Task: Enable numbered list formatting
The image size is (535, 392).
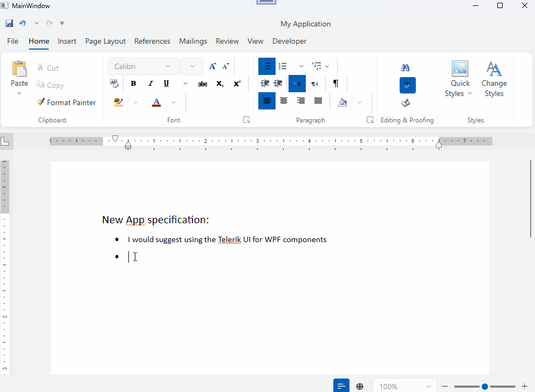Action: tap(283, 66)
